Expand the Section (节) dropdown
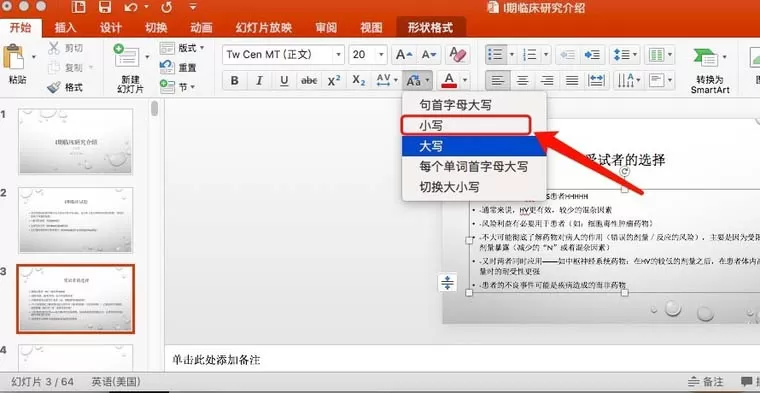The width and height of the screenshot is (760, 393). [177, 87]
